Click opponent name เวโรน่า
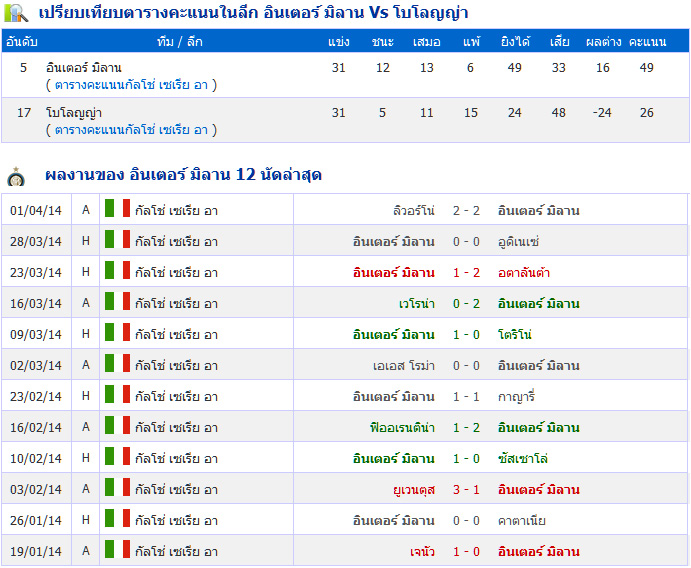691x568 pixels. pos(417,304)
